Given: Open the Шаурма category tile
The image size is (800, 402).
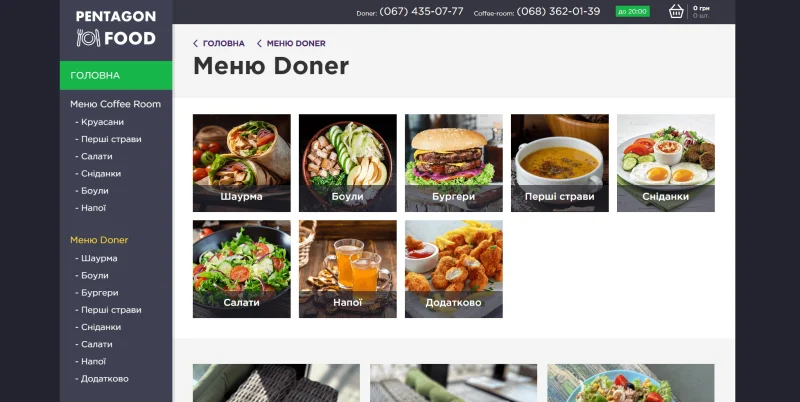Looking at the screenshot, I should point(242,163).
